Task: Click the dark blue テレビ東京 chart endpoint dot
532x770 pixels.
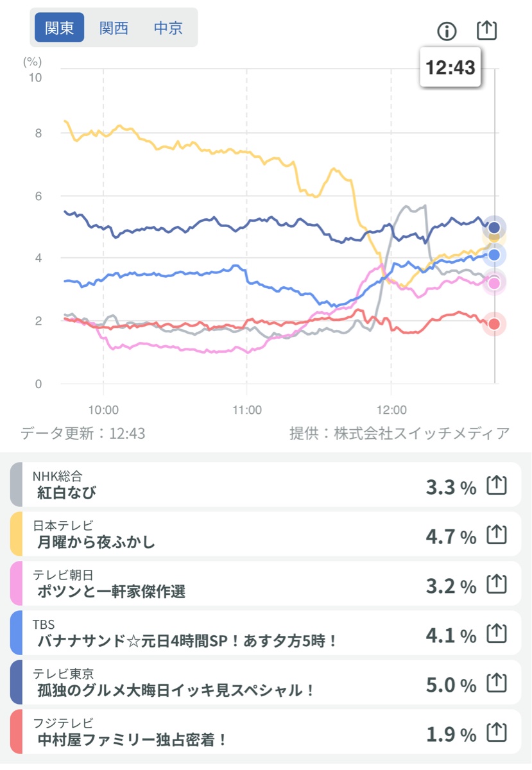Action: click(494, 227)
